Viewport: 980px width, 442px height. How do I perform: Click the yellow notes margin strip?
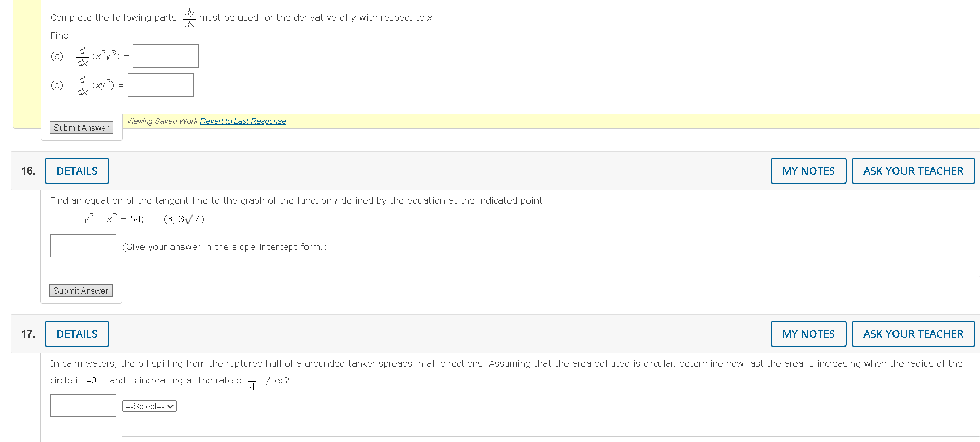[x=26, y=63]
